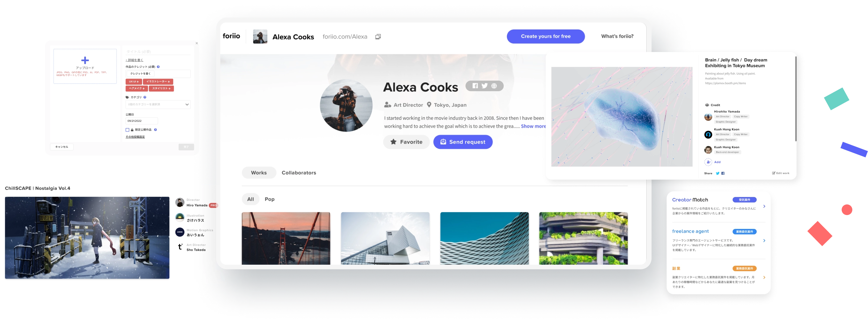Click the Send request button
868x322 pixels.
(463, 142)
